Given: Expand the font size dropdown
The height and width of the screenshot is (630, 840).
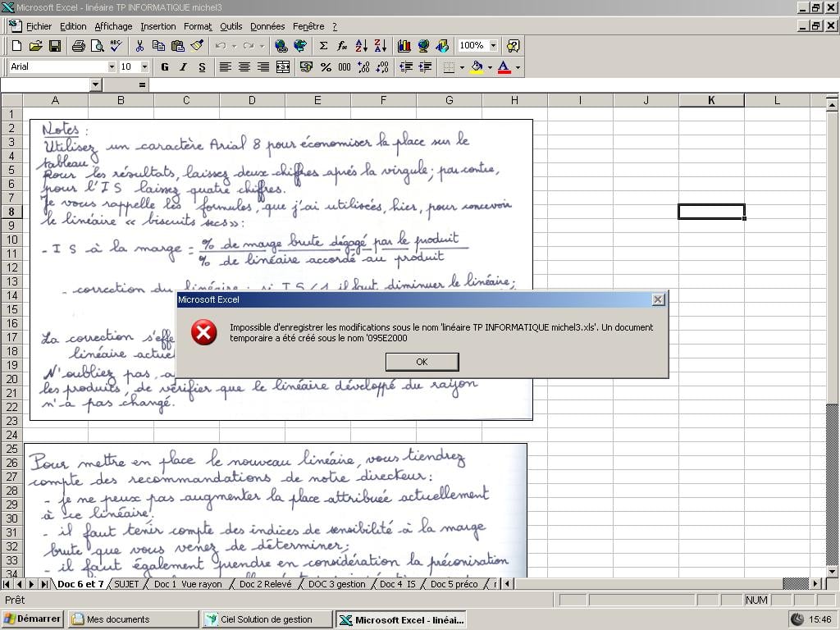Looking at the screenshot, I should pos(144,67).
